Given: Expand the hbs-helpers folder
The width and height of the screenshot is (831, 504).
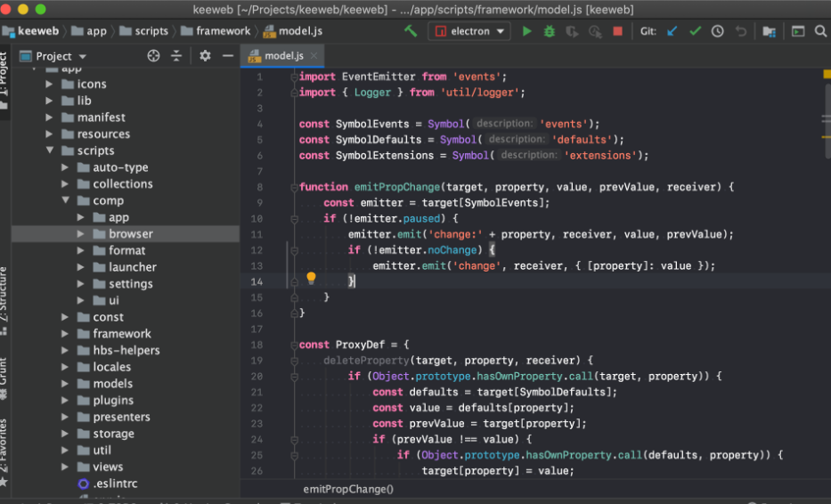Looking at the screenshot, I should click(x=65, y=350).
